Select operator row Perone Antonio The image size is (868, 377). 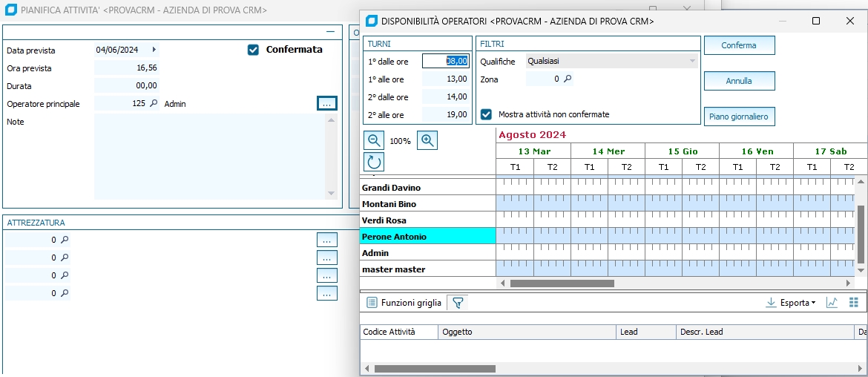pyautogui.click(x=427, y=237)
